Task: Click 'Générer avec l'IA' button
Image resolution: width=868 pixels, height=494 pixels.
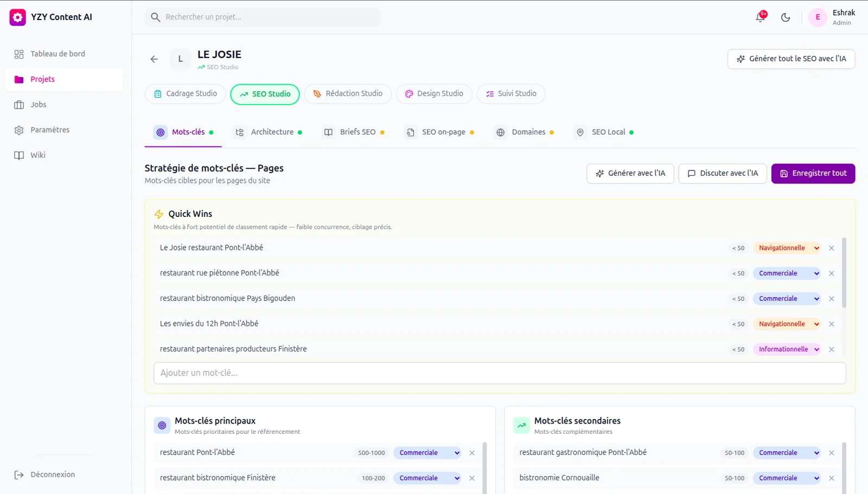Action: pos(630,174)
